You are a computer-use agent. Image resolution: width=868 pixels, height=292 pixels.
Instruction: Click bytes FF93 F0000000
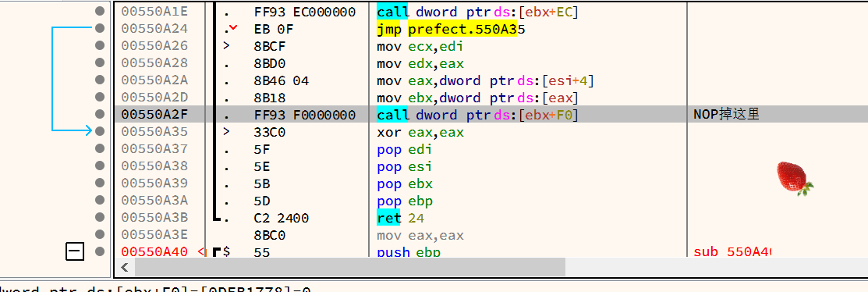[x=305, y=115]
